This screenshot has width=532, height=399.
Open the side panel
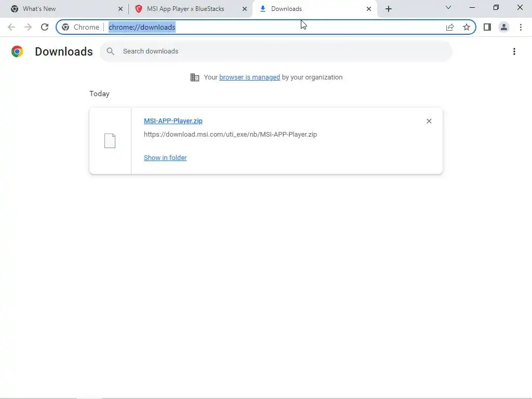[x=487, y=27]
